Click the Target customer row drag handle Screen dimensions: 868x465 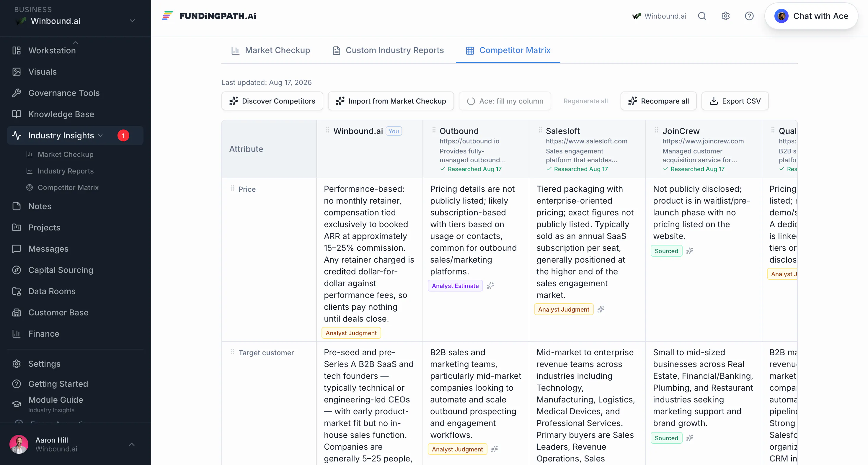point(233,352)
